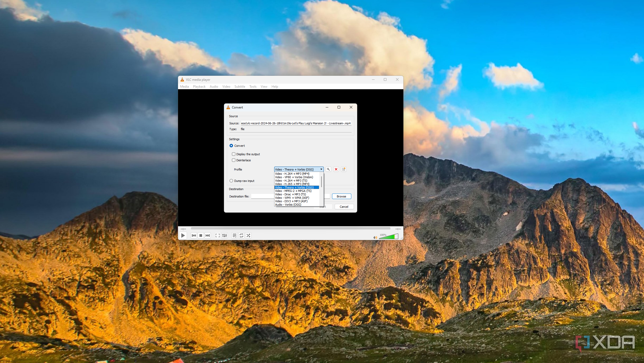
Task: Collapse the Profile dropdown arrow
Action: tap(321, 169)
